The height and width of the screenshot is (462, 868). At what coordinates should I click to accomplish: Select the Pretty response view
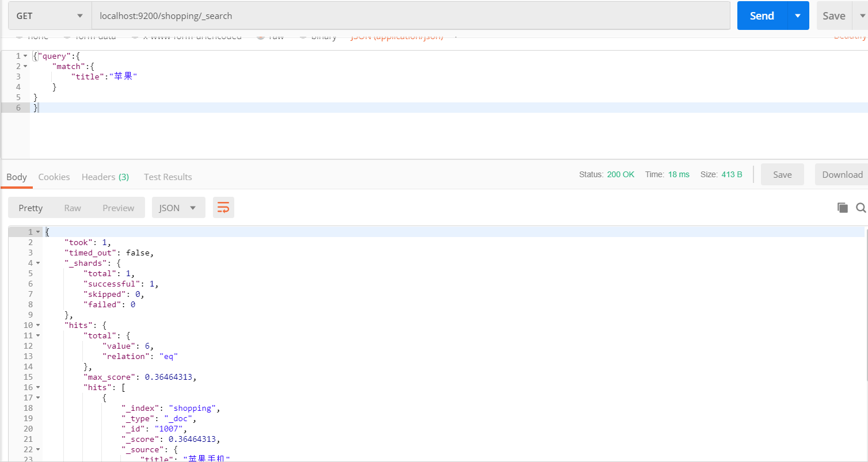[x=31, y=208]
